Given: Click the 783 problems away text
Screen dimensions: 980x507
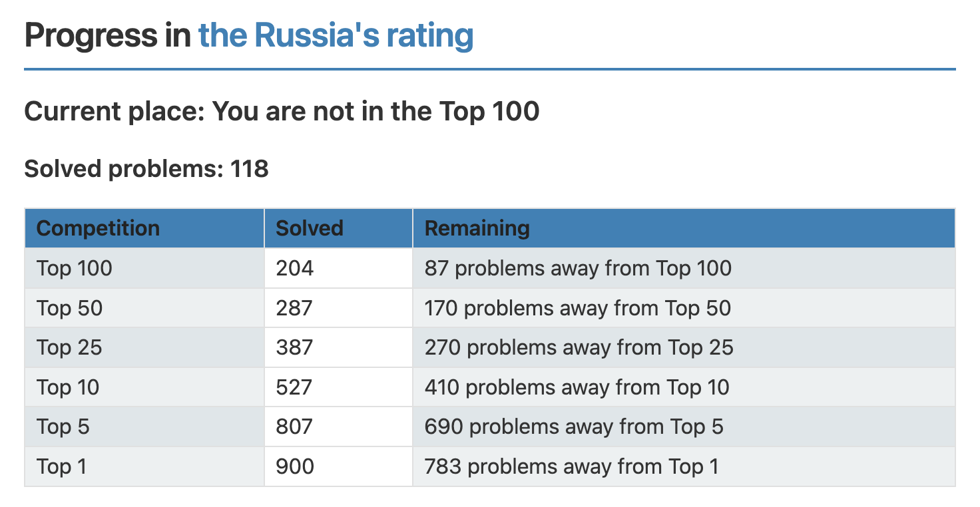Looking at the screenshot, I should pyautogui.click(x=572, y=466).
